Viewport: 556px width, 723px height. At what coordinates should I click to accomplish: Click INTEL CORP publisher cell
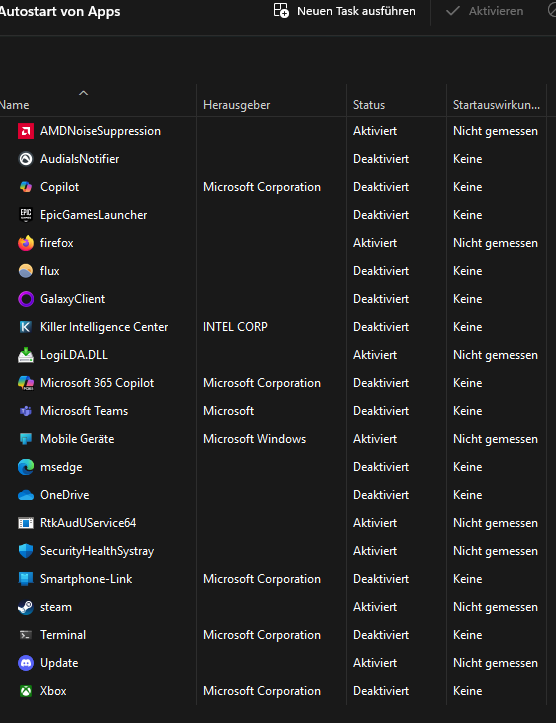pos(235,327)
